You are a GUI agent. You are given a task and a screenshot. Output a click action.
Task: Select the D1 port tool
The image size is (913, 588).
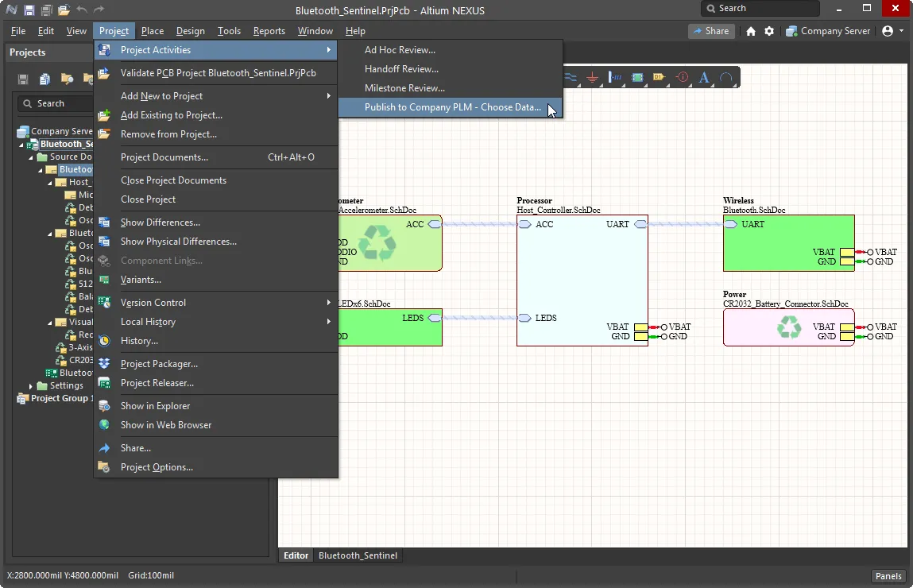660,77
